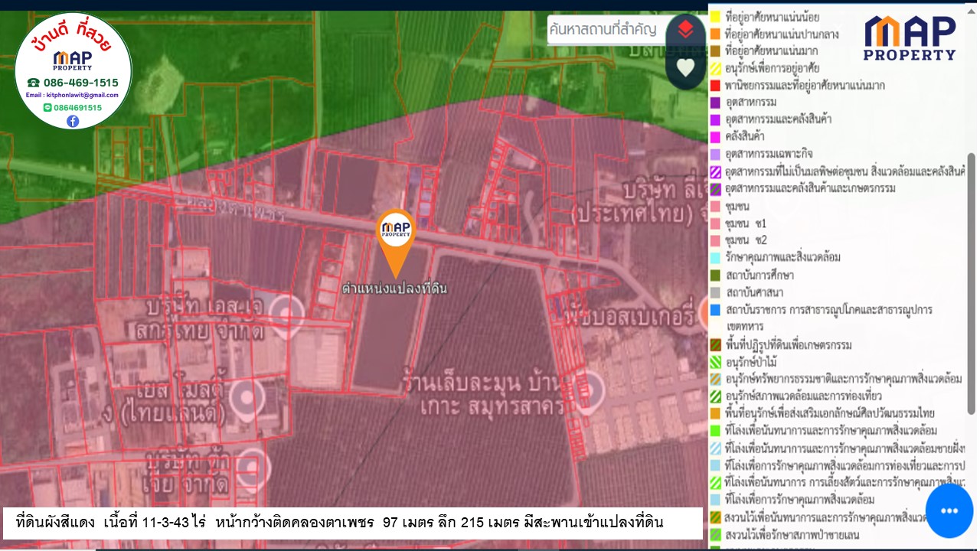The height and width of the screenshot is (551, 980).
Task: Select the คลังสินค้า legend entry
Action: pos(745,136)
